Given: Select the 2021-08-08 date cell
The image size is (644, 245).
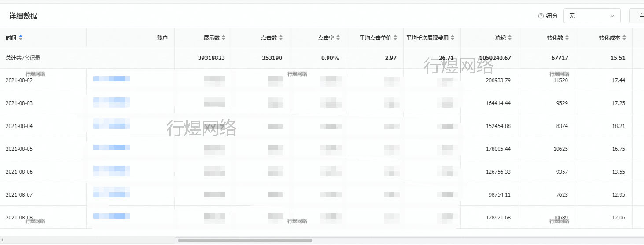Looking at the screenshot, I should [19, 218].
